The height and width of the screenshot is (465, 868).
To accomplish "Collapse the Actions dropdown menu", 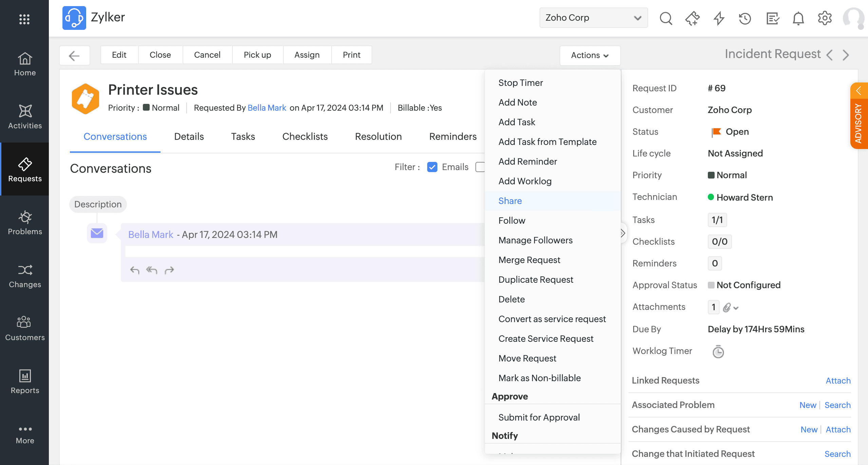I will pos(590,55).
